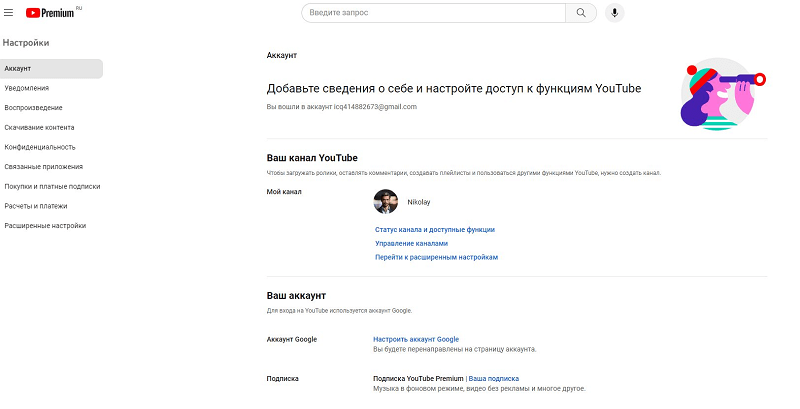Click the Подписка row label
Screen dimensions: 800x409
click(x=282, y=378)
